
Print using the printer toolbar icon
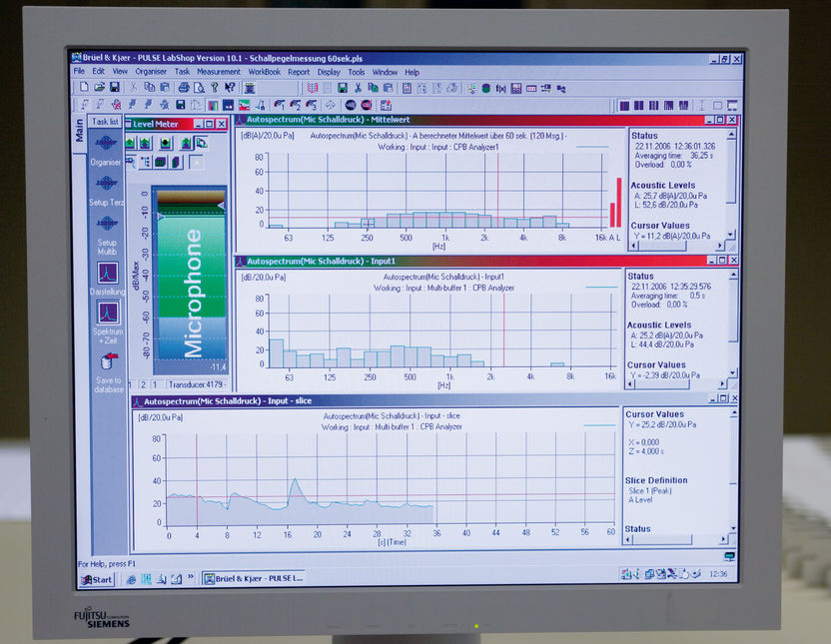(184, 88)
